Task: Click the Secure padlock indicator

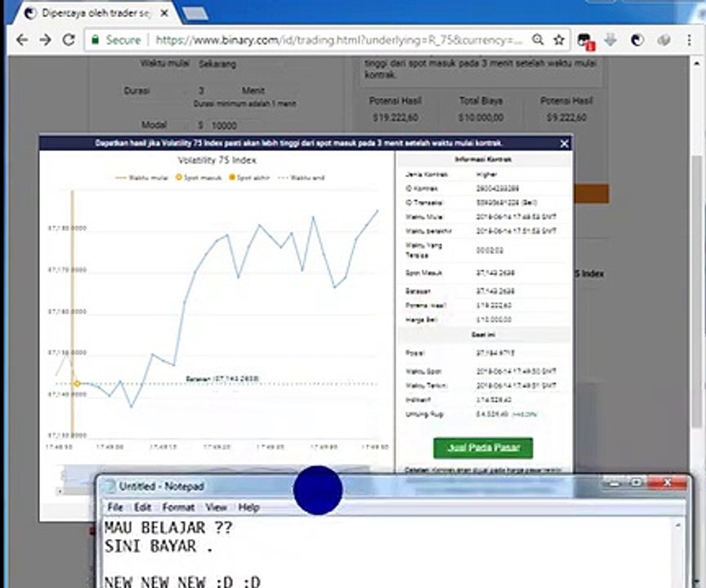Action: tap(116, 40)
